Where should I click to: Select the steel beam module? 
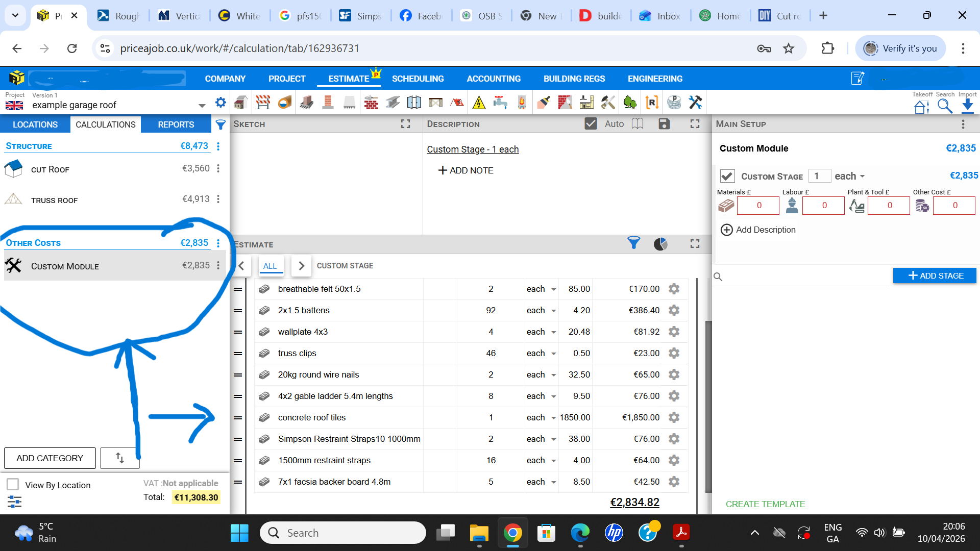[393, 102]
